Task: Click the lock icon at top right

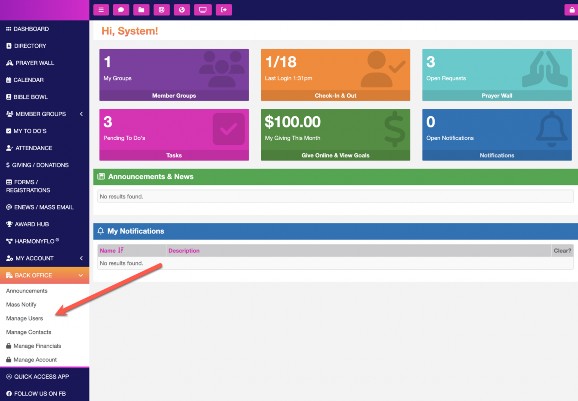Action: (x=572, y=10)
